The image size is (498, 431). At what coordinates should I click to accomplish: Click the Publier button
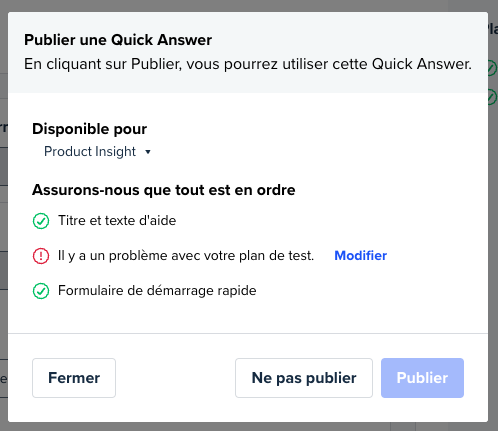click(422, 378)
